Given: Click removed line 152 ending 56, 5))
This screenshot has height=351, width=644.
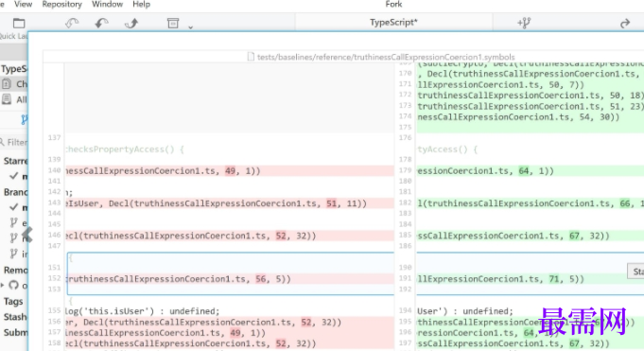Looking at the screenshot, I should click(229, 279).
